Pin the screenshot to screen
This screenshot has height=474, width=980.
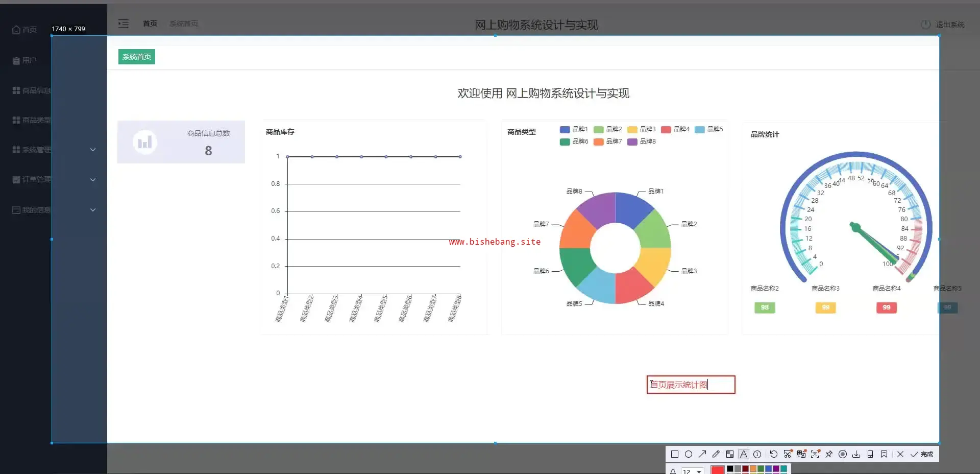click(829, 454)
